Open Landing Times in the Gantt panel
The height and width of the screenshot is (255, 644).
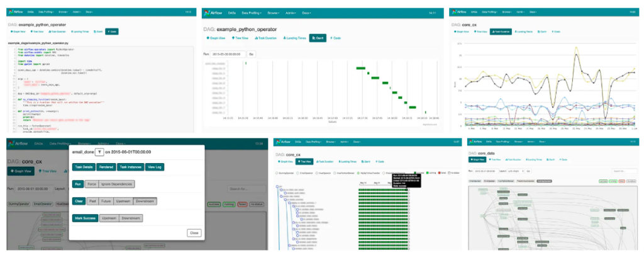[x=294, y=38]
